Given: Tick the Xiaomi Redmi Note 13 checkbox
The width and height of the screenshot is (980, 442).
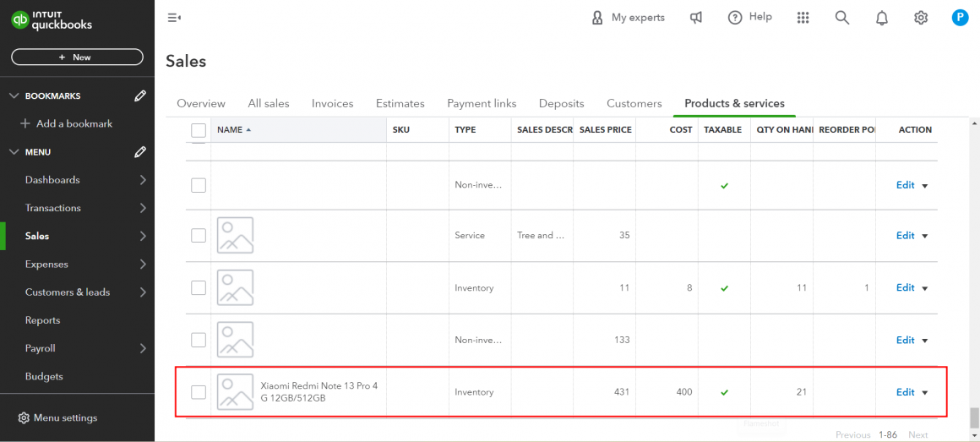Looking at the screenshot, I should (199, 392).
